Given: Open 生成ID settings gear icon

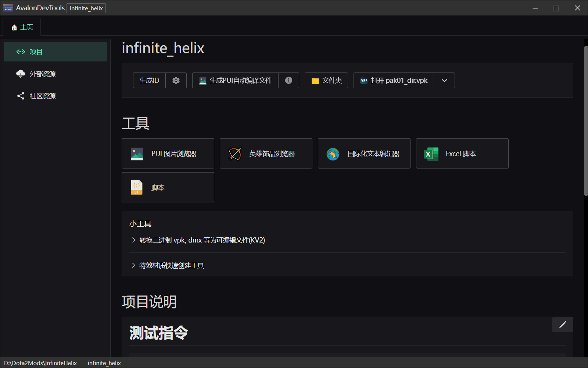Looking at the screenshot, I should [176, 80].
